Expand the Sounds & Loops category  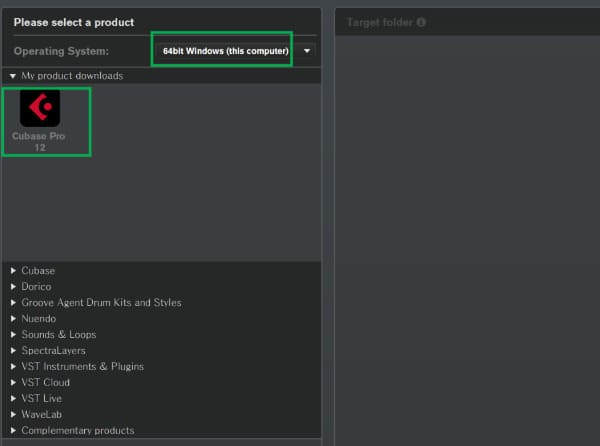pos(13,335)
